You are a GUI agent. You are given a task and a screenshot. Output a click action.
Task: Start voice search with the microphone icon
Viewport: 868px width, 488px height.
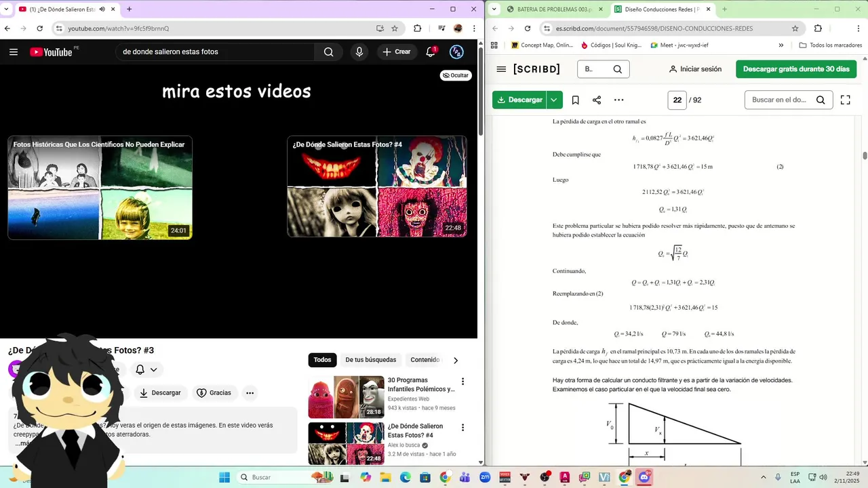pyautogui.click(x=359, y=52)
